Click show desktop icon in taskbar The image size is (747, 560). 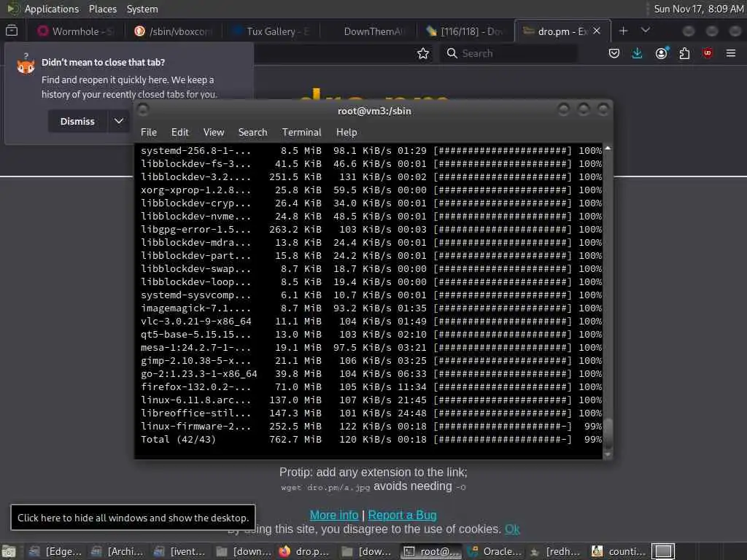(x=9, y=551)
